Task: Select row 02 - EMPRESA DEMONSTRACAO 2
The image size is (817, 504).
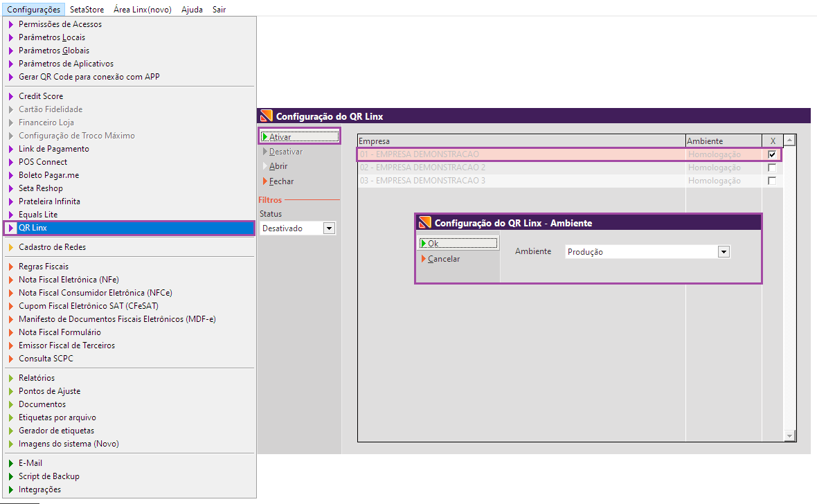Action: 570,168
